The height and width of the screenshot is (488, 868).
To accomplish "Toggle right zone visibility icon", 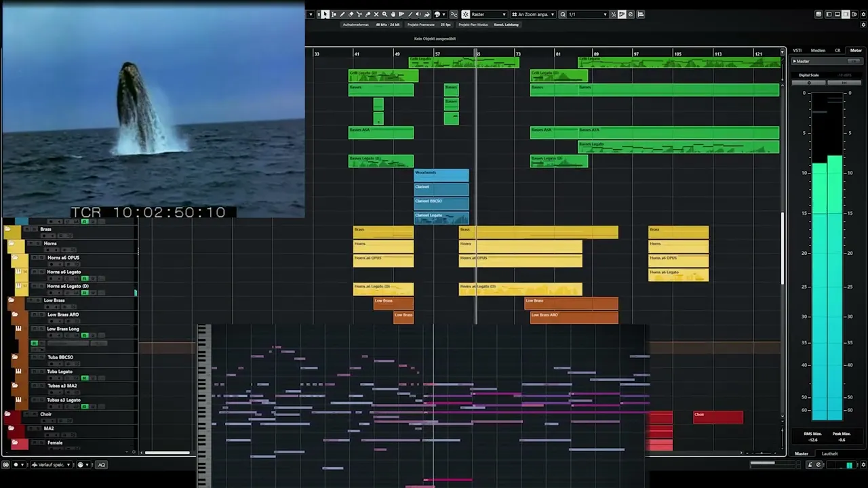I will (846, 14).
